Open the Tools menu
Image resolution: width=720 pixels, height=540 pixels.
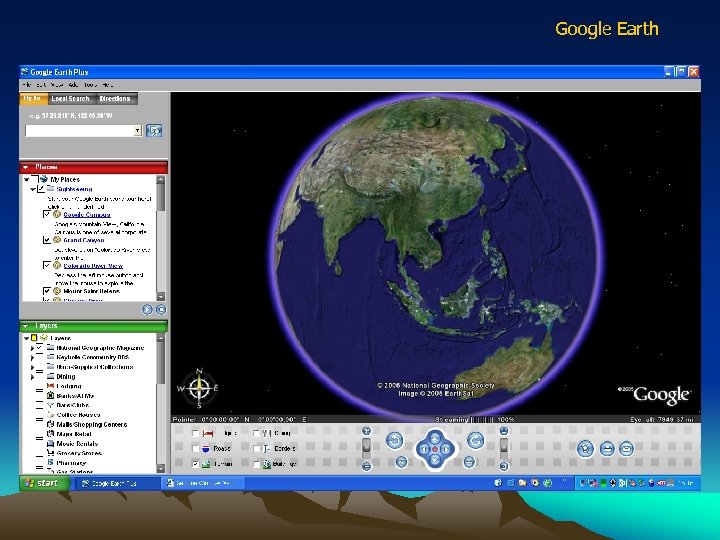(x=90, y=85)
